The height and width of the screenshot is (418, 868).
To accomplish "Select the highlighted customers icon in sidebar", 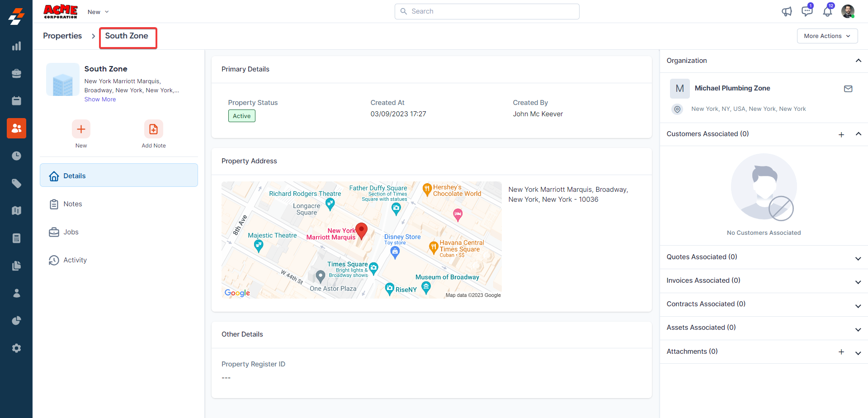I will pyautogui.click(x=16, y=128).
